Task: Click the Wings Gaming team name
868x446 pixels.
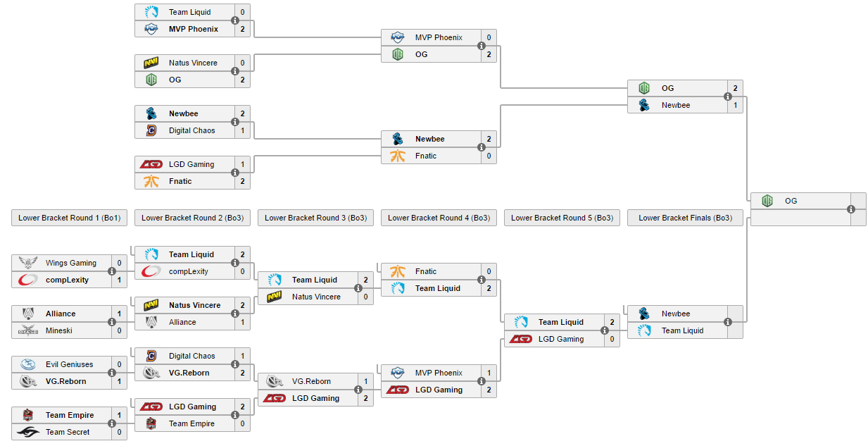Action: click(x=71, y=263)
